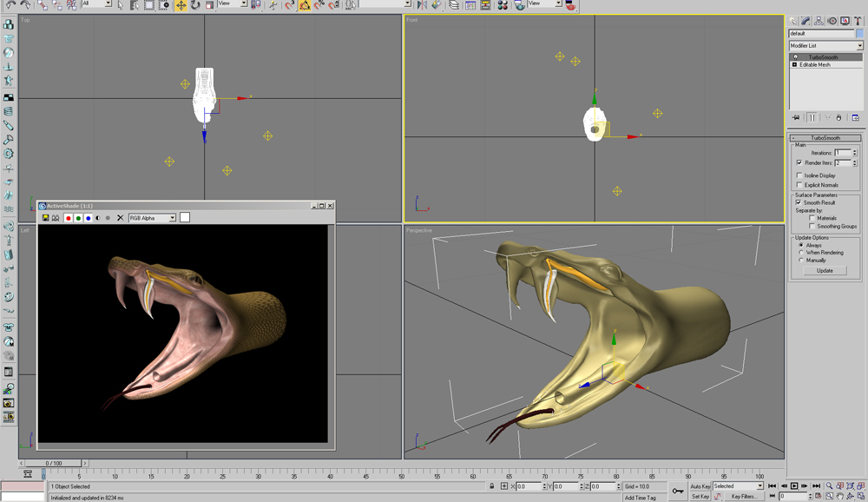Collapse the TurboSmooth rollout header
868x502 pixels.
coord(825,137)
